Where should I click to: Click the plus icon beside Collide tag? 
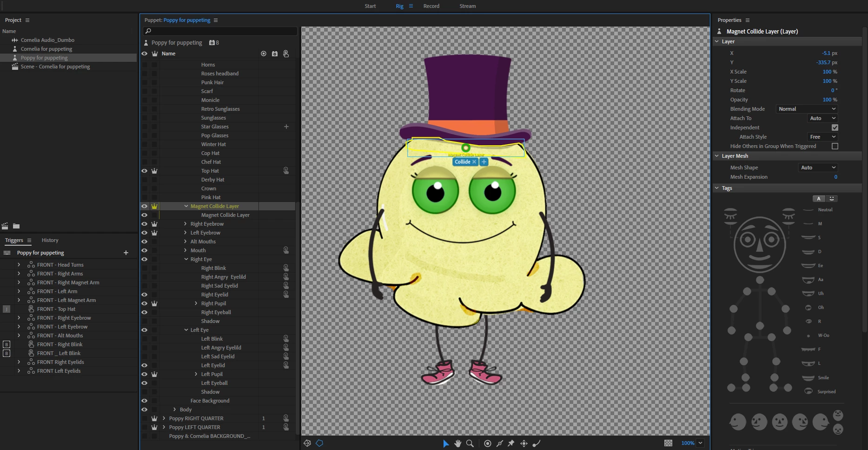(x=484, y=161)
